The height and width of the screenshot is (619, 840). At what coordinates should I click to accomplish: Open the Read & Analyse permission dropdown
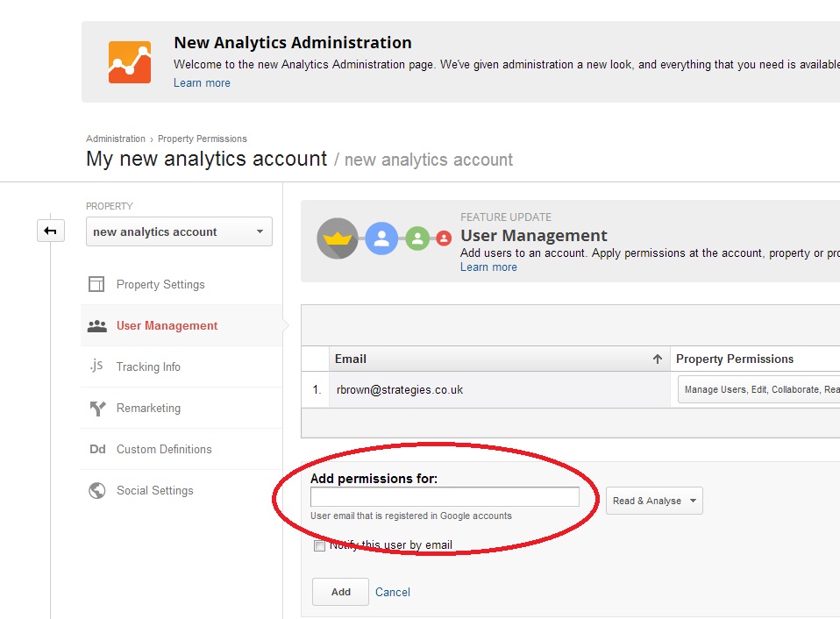tap(654, 501)
